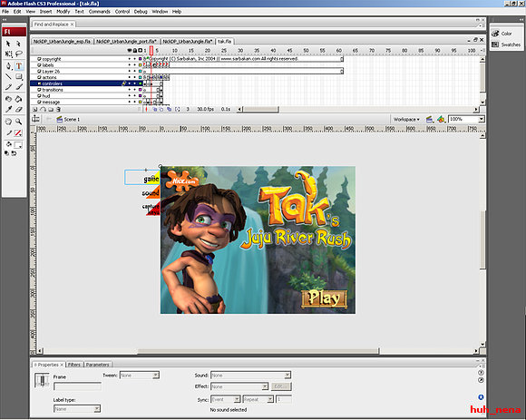Click the Black and White colors icon
The height and width of the screenshot is (420, 526).
tap(6, 153)
